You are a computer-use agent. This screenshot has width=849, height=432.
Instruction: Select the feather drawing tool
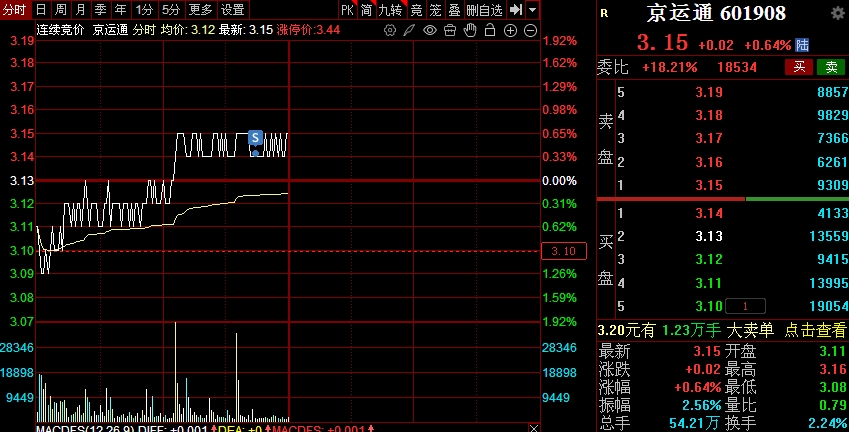pos(409,30)
